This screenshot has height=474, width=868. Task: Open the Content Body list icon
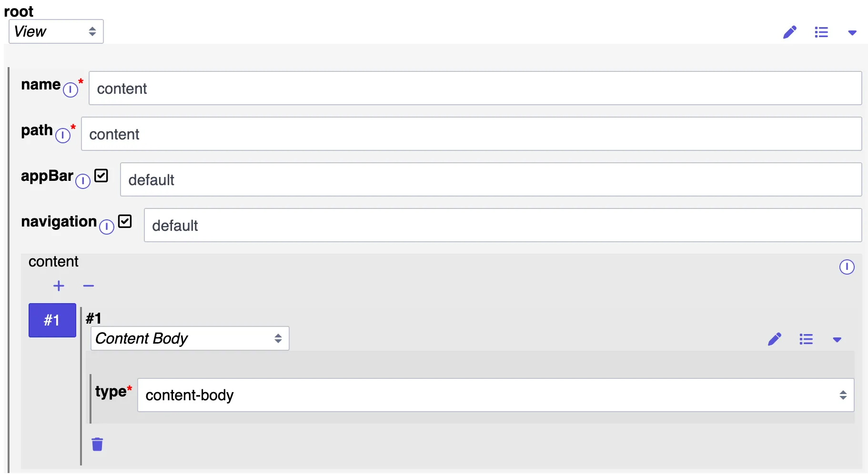(x=806, y=339)
